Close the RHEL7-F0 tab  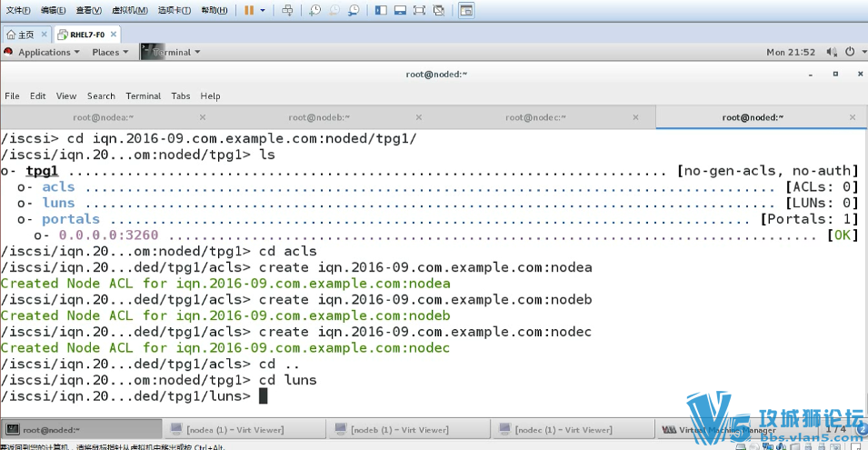point(114,35)
